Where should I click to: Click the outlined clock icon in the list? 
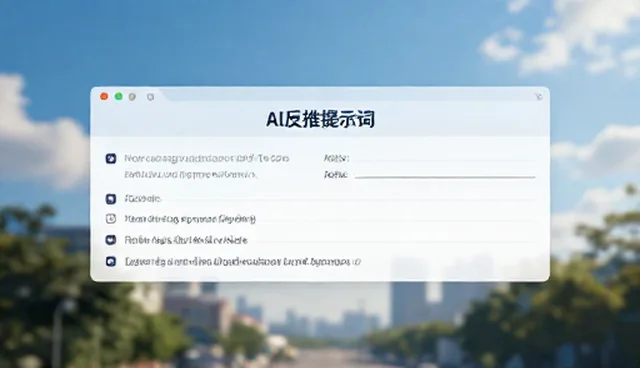pos(111,219)
